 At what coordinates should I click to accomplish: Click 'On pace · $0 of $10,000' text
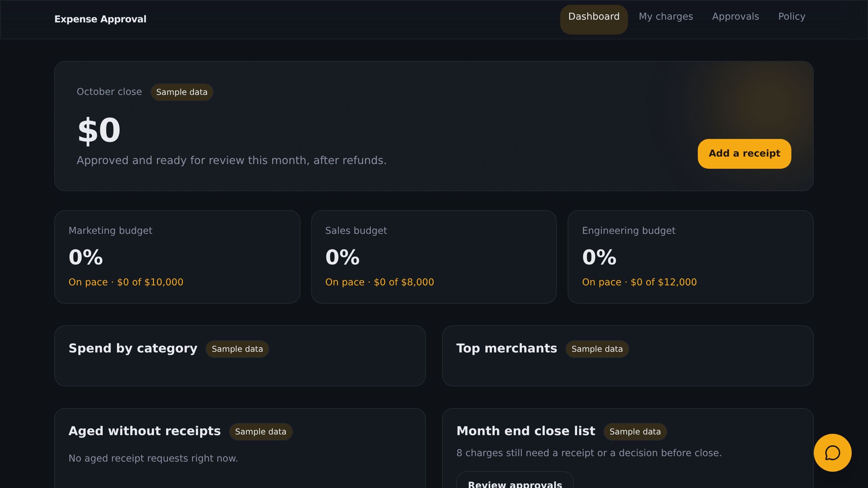coord(126,282)
